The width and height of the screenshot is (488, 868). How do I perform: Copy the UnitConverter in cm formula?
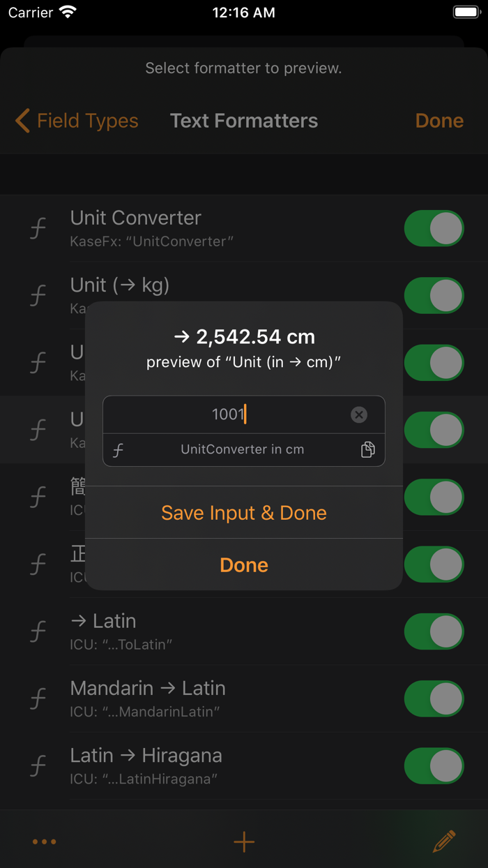(x=367, y=450)
